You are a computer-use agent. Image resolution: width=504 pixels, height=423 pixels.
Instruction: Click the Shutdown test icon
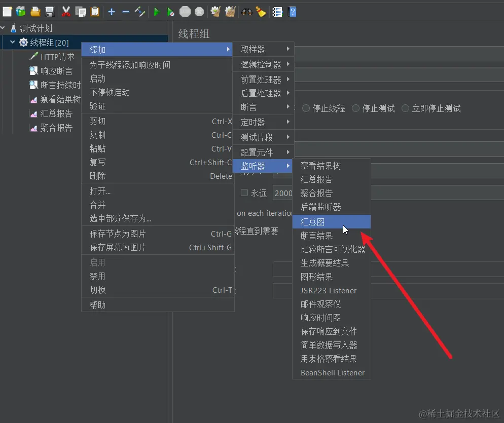199,12
